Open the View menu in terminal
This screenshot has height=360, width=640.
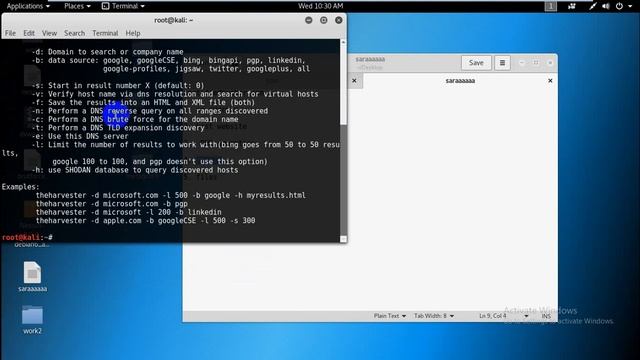[x=49, y=33]
